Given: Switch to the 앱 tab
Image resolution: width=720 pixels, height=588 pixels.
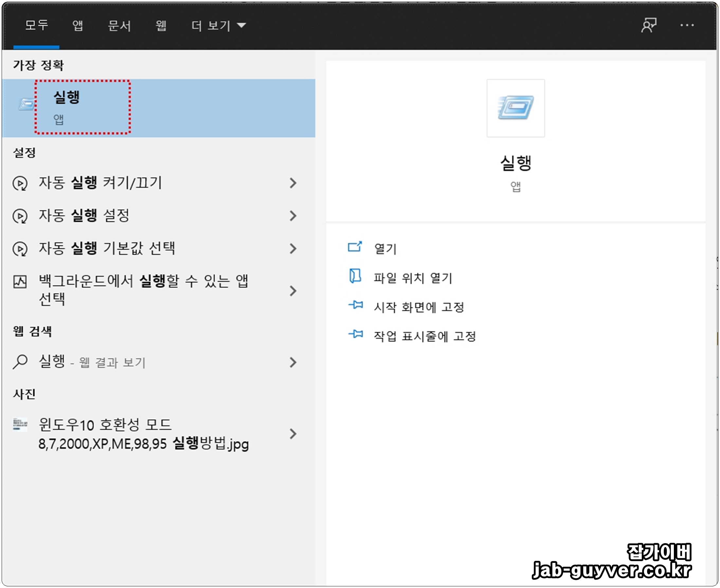Looking at the screenshot, I should click(78, 26).
